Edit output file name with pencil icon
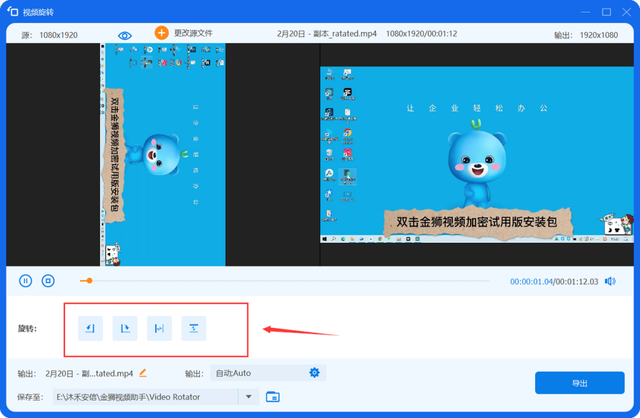Image resolution: width=640 pixels, height=418 pixels. (x=143, y=373)
